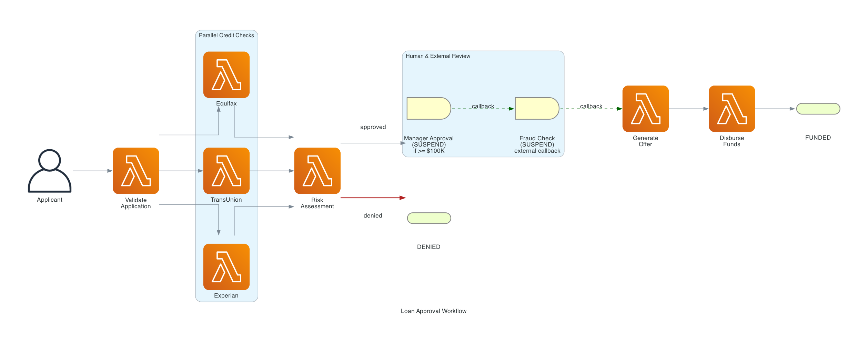Click the Parallel Credit Checks group title

point(226,36)
